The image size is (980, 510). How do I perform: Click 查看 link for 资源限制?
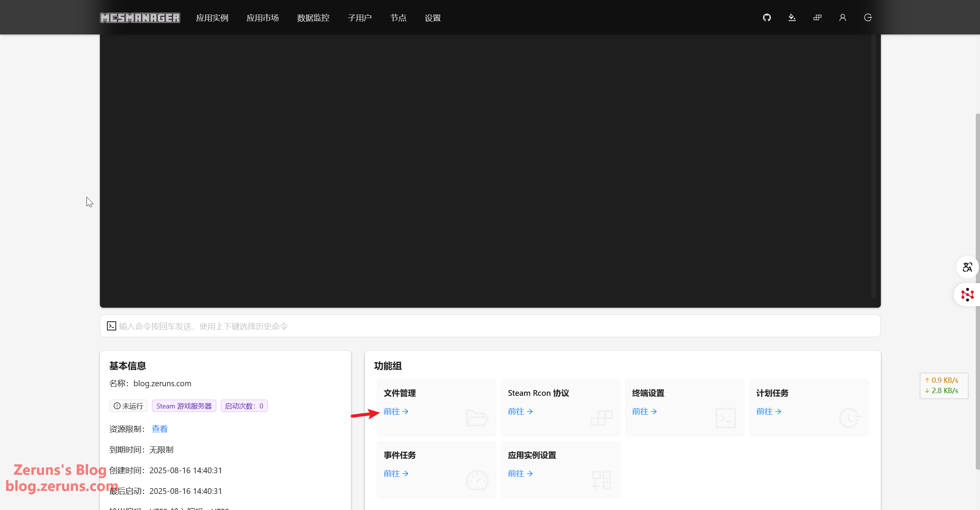(160, 429)
